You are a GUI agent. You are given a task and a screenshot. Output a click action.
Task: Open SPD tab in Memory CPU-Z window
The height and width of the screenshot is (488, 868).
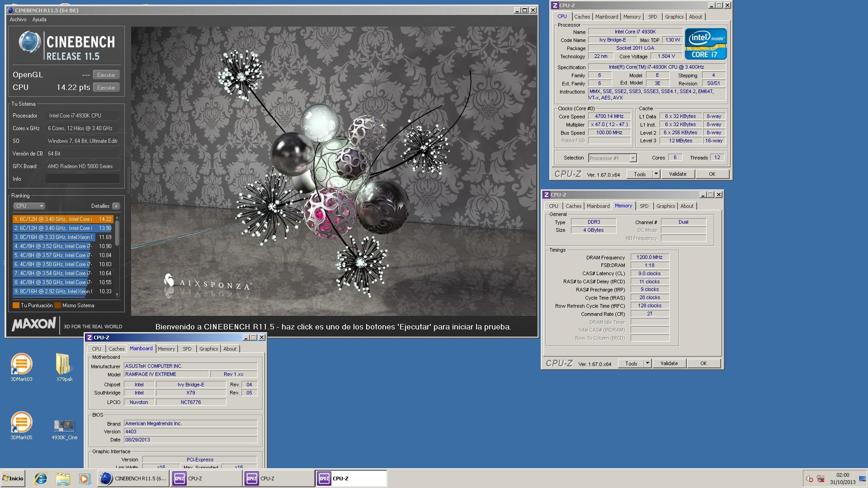[x=644, y=206]
